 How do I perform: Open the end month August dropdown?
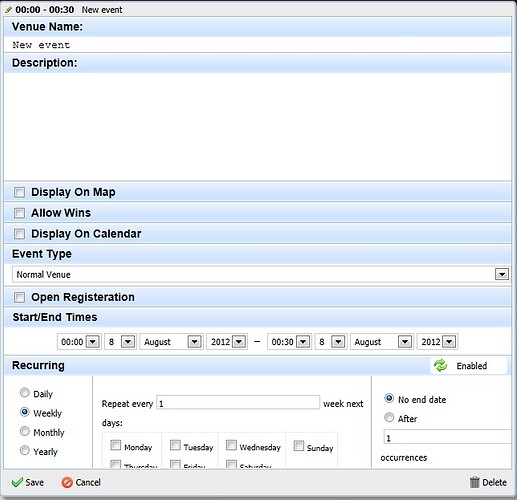(405, 342)
